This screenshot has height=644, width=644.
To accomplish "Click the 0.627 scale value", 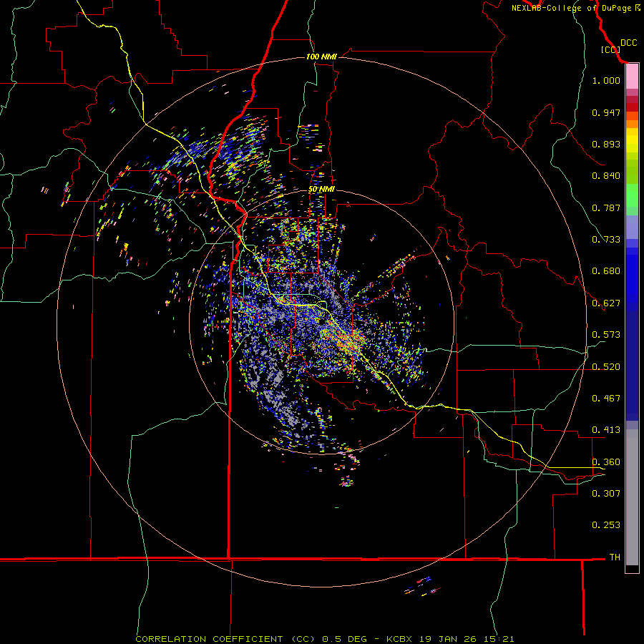I will [x=606, y=303].
